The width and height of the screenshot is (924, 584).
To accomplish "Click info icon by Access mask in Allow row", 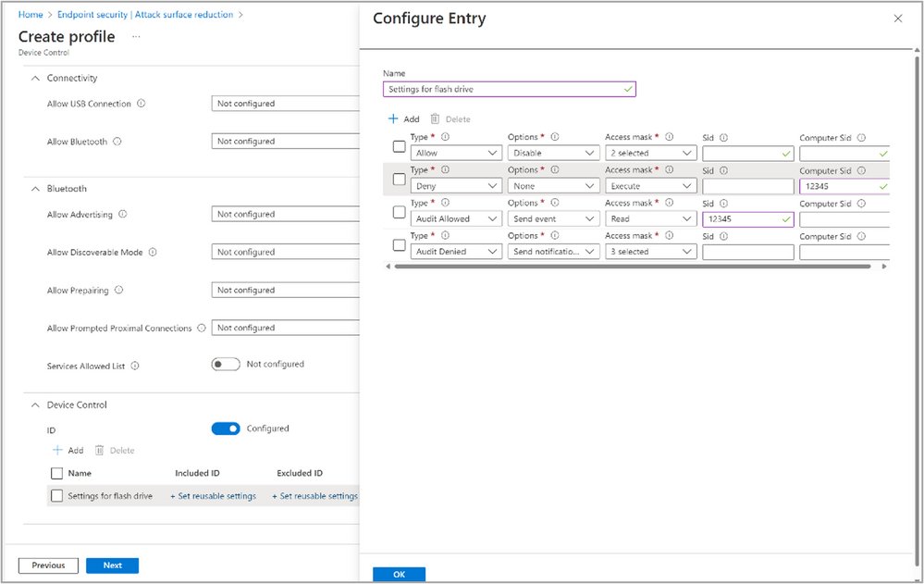I will click(x=670, y=137).
